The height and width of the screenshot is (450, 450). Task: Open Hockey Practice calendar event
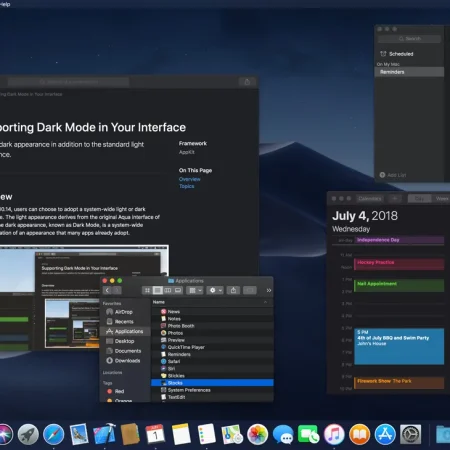point(399,264)
